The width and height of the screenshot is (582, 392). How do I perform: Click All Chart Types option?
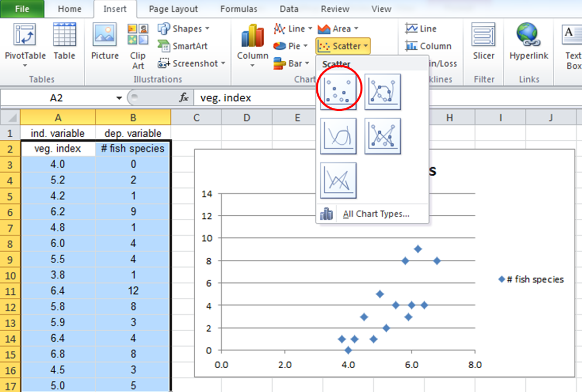click(376, 214)
